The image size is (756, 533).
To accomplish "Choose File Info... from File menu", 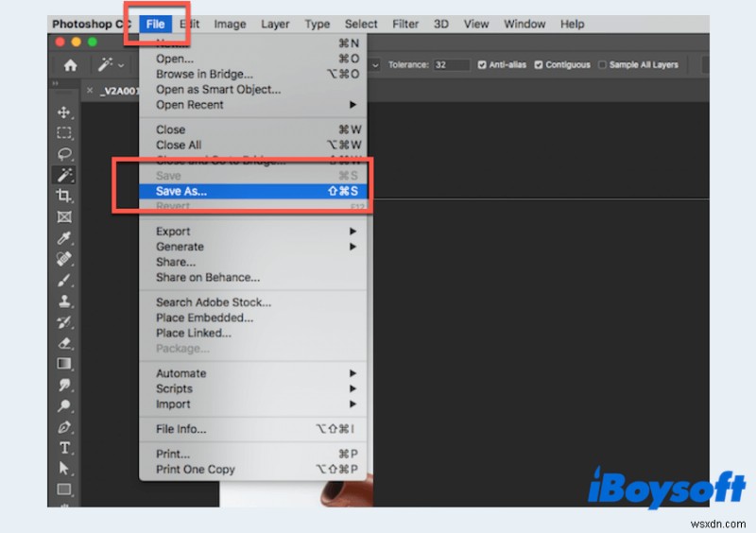I will 253,429.
